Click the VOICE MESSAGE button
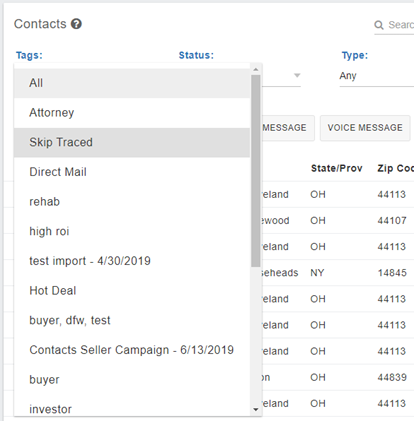414x421 pixels. click(x=365, y=128)
